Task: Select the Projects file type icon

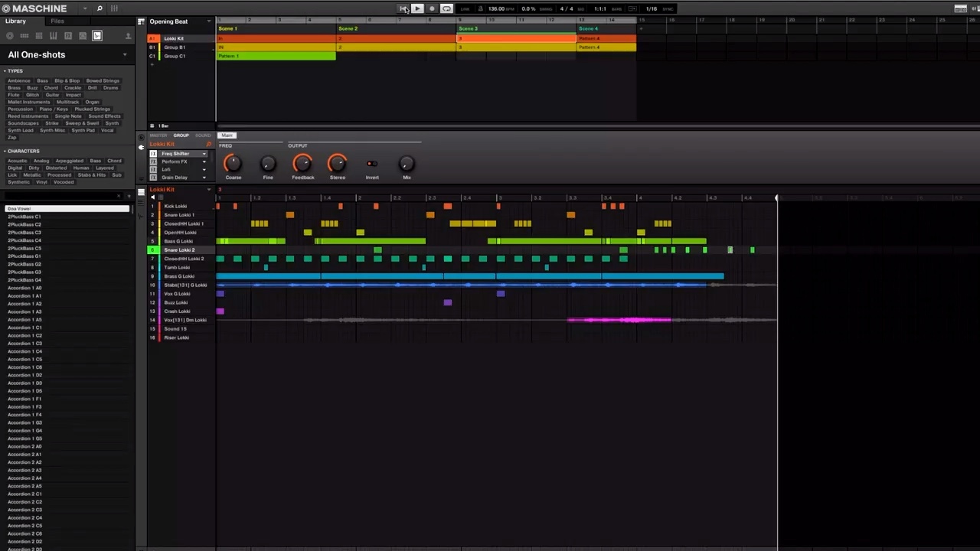Action: [x=10, y=36]
